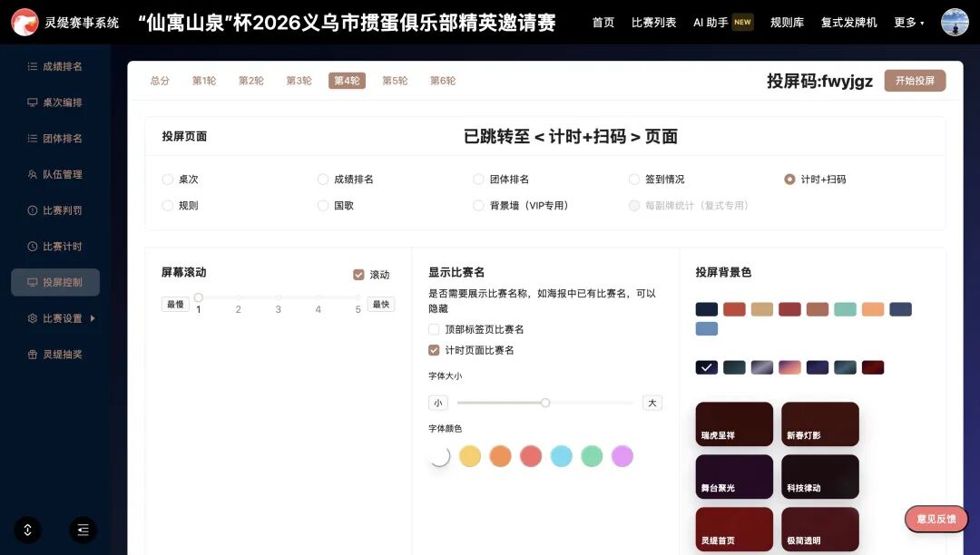Click the scroll speed slider handle

(x=198, y=297)
